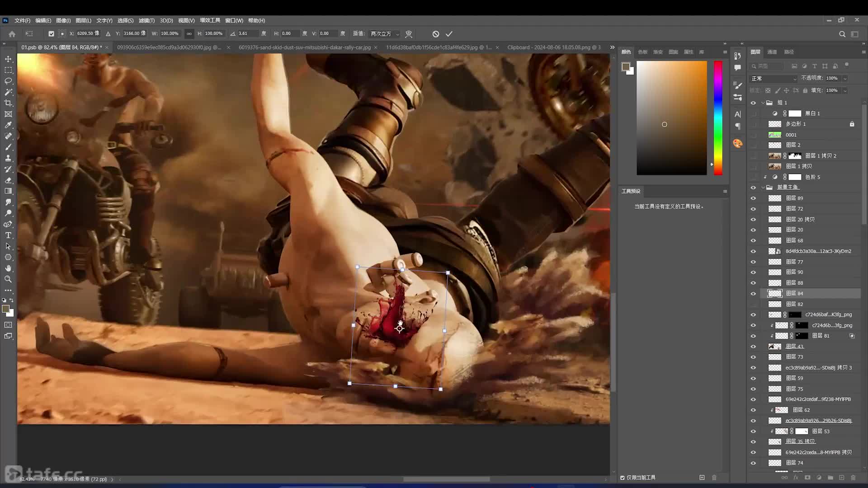Hide layer 图层 77
The width and height of the screenshot is (868, 488).
(753, 262)
